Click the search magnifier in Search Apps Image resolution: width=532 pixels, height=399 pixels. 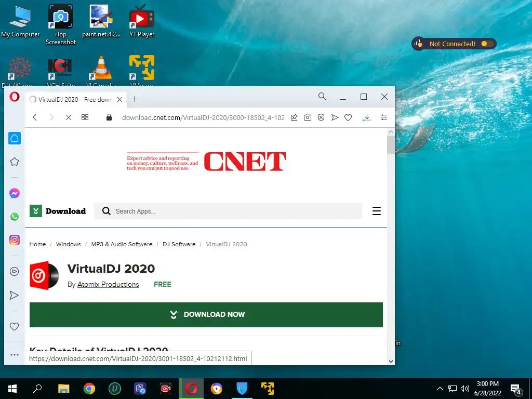tap(106, 211)
